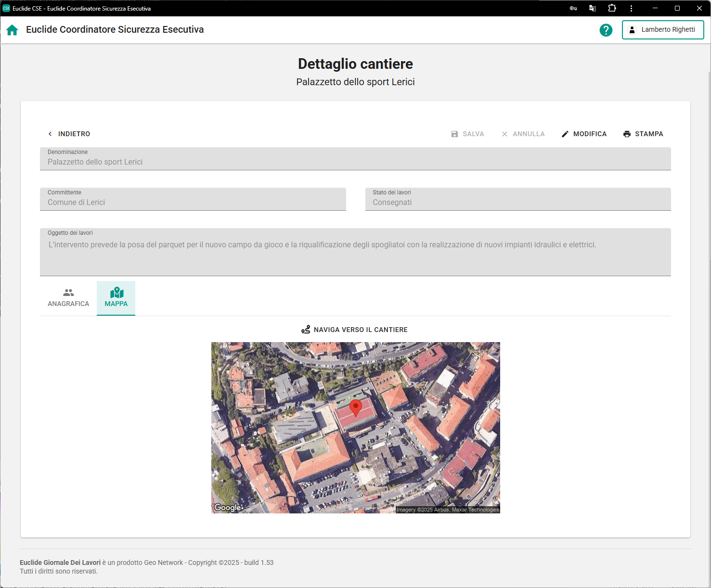Click the red map pin marker

tap(355, 407)
